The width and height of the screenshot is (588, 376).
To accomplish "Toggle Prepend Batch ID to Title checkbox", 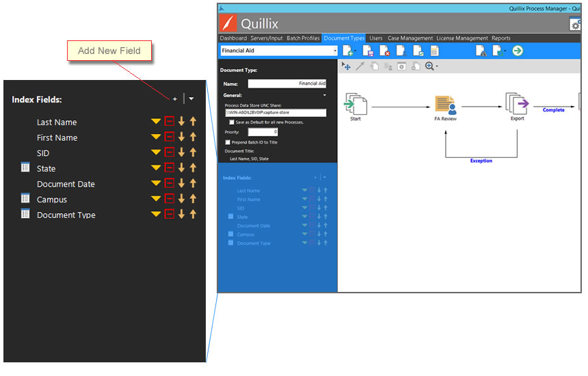I will (x=228, y=142).
